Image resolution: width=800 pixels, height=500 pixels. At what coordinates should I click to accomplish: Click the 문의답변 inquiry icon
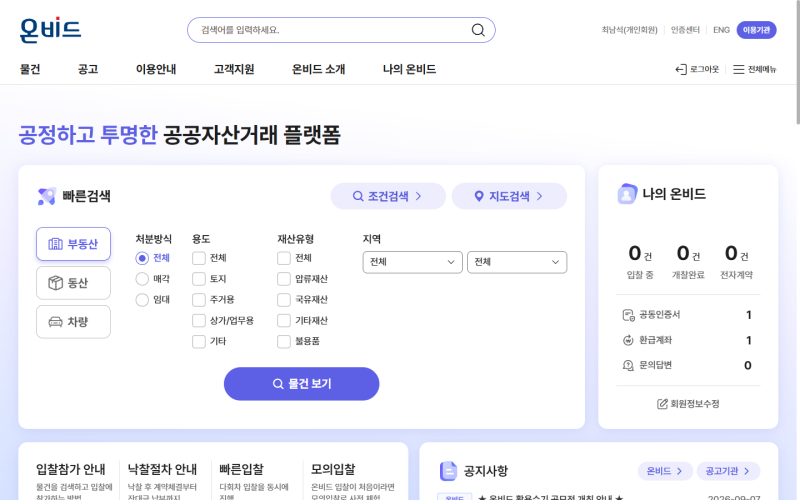[628, 365]
